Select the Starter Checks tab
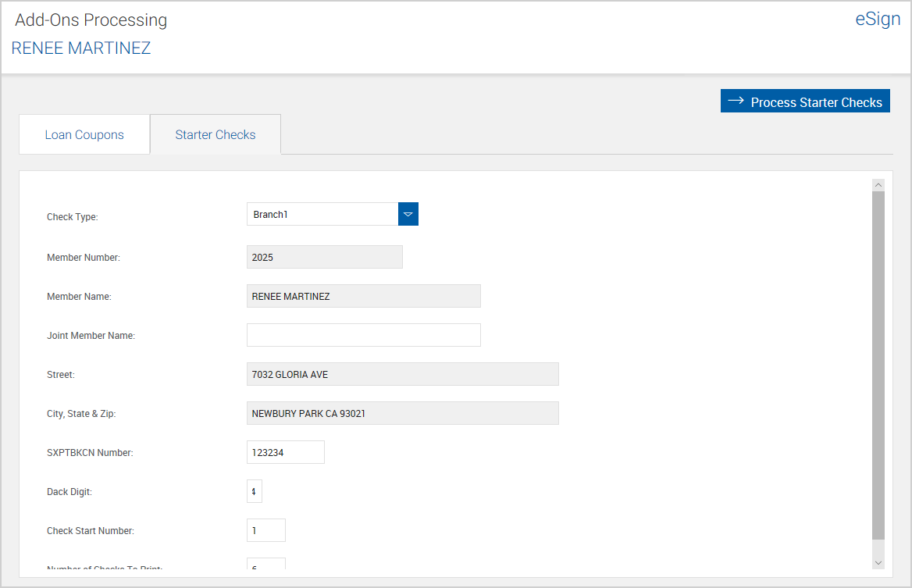 [216, 134]
